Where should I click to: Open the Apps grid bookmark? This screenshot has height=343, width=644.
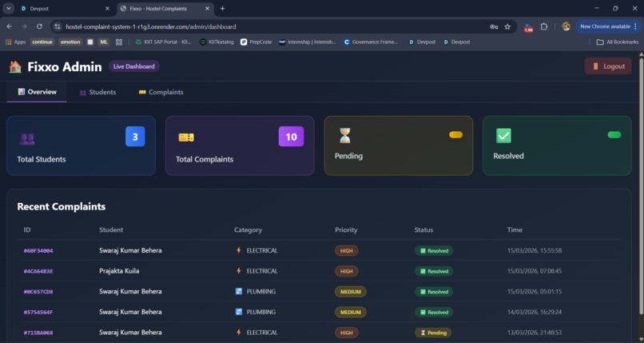pyautogui.click(x=16, y=42)
